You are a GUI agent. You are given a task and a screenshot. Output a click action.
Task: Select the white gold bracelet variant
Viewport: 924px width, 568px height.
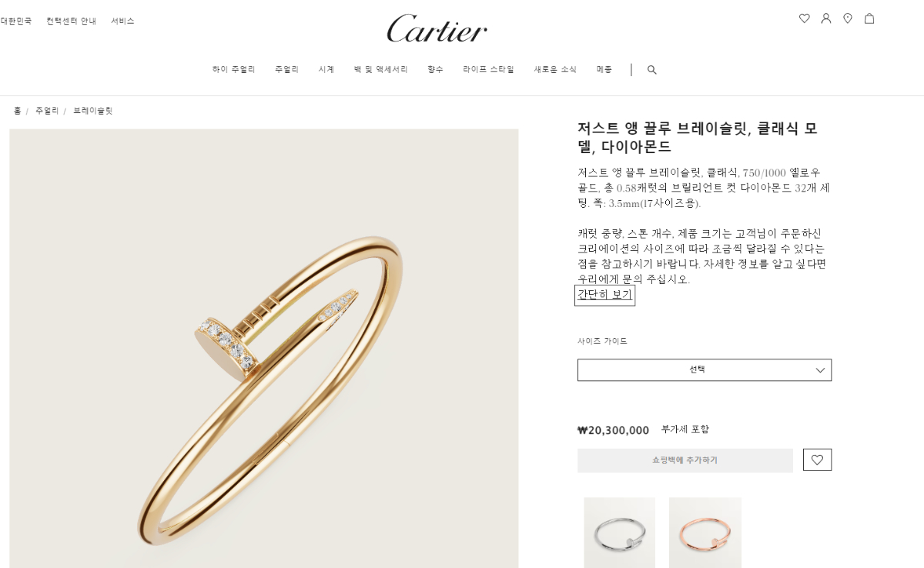point(620,533)
